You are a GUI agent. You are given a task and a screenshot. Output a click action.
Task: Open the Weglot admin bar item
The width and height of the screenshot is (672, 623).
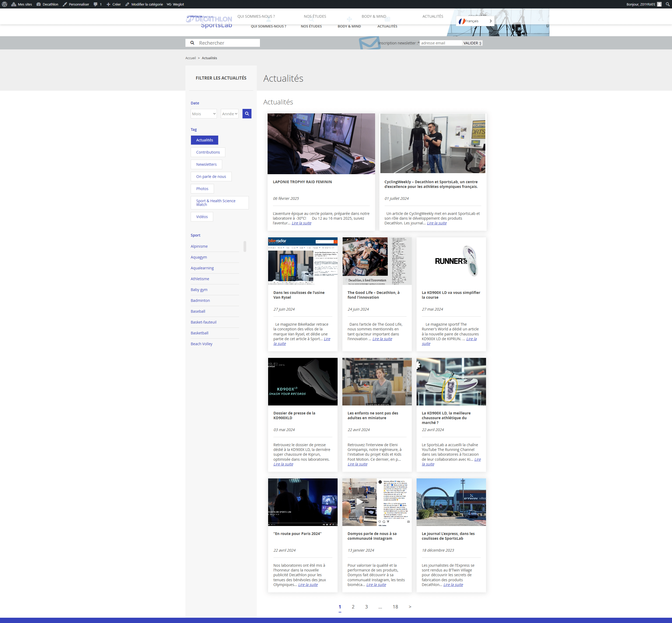coord(175,4)
